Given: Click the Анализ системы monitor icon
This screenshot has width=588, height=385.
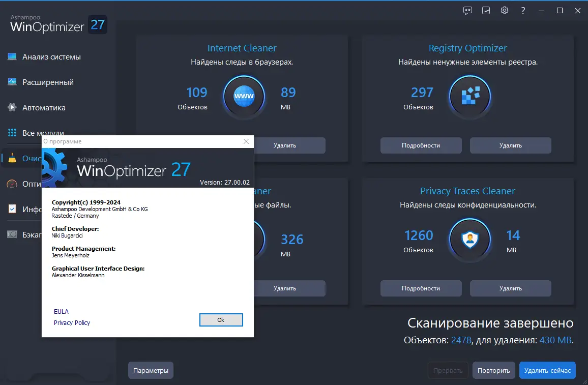Looking at the screenshot, I should (12, 56).
